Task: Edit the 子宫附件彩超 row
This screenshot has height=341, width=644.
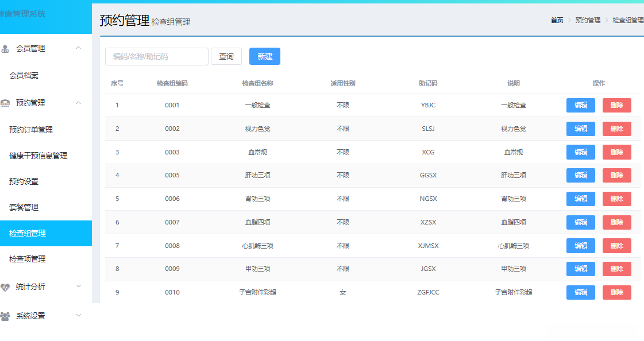Action: [x=581, y=293]
